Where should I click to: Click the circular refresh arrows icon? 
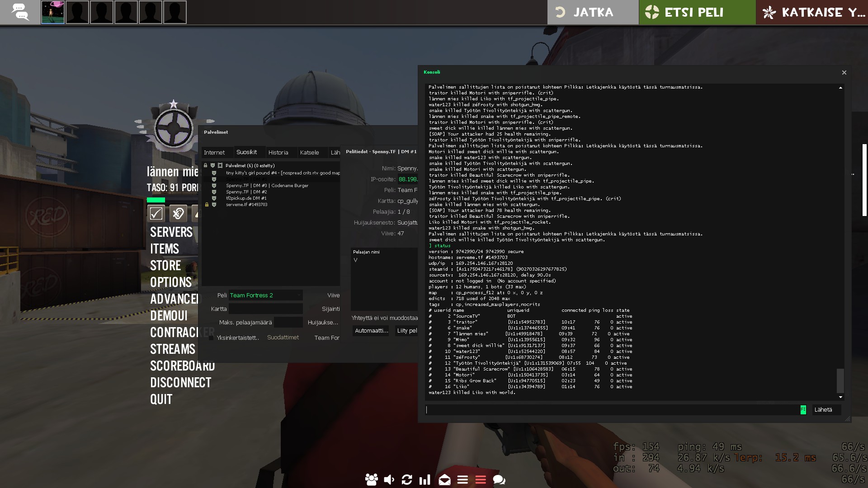tap(407, 480)
